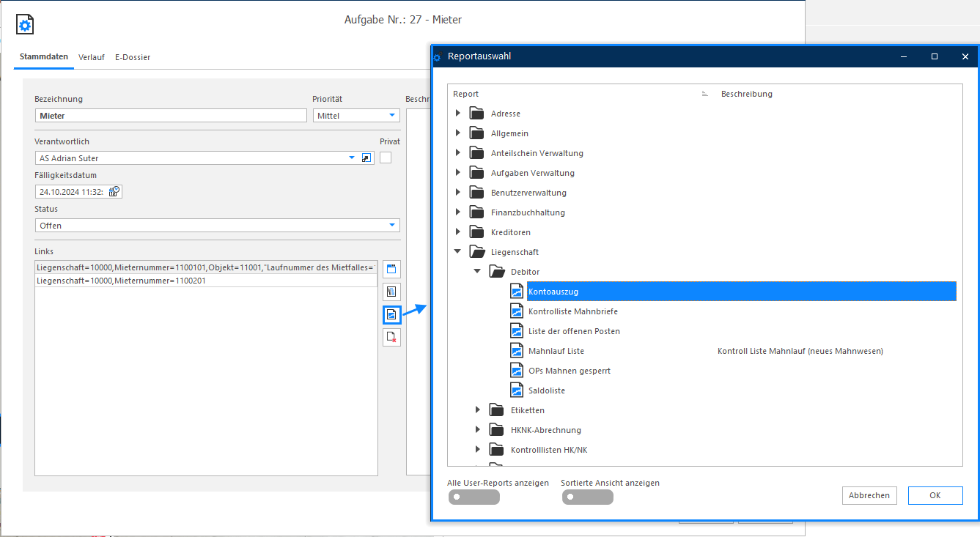980x537 pixels.
Task: Select the link row with Mieternummer=1100201
Action: [x=206, y=281]
